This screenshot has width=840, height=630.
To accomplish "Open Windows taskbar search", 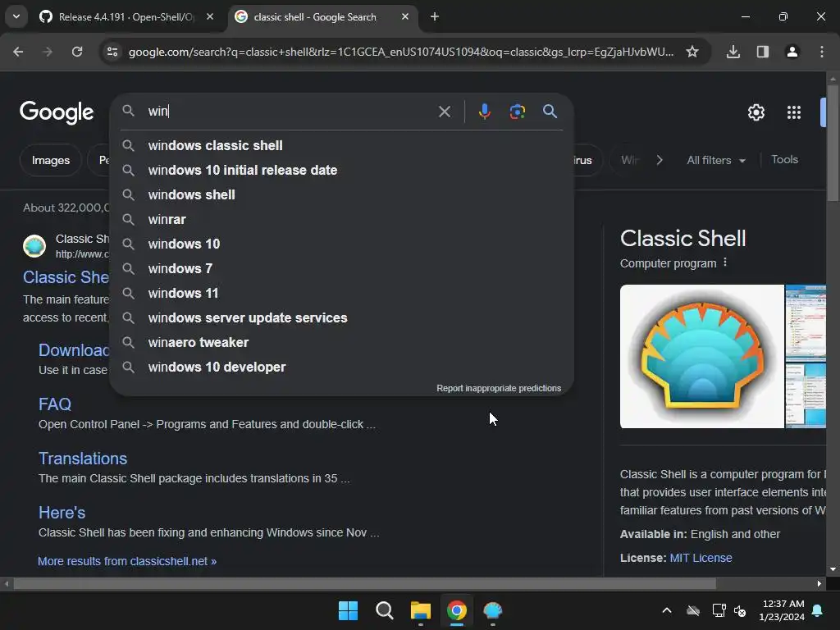I will pos(385,610).
